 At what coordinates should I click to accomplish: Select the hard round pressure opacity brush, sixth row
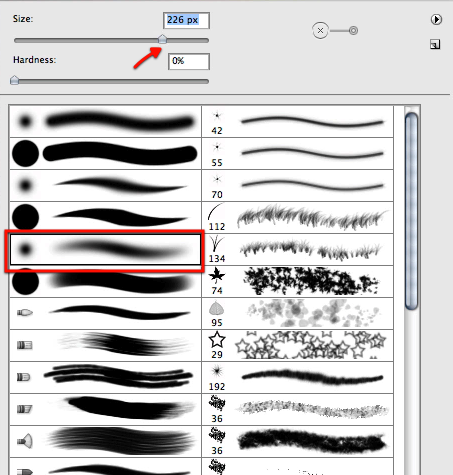105,281
